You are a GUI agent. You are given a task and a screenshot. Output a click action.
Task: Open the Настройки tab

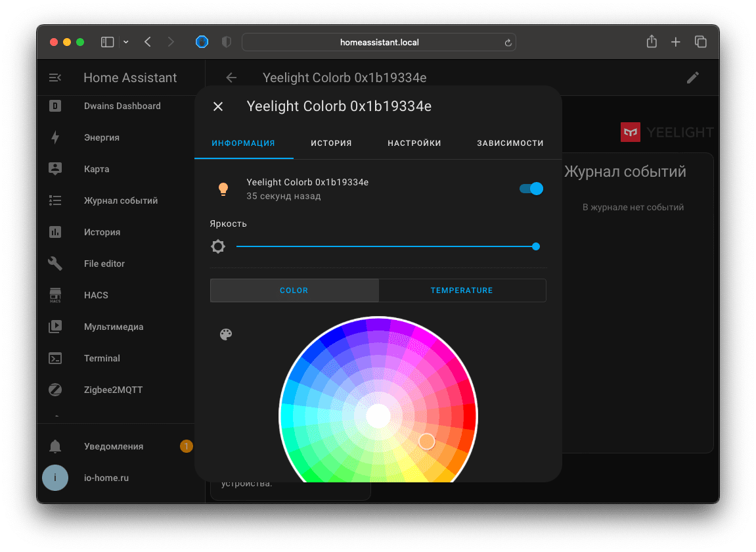(414, 143)
